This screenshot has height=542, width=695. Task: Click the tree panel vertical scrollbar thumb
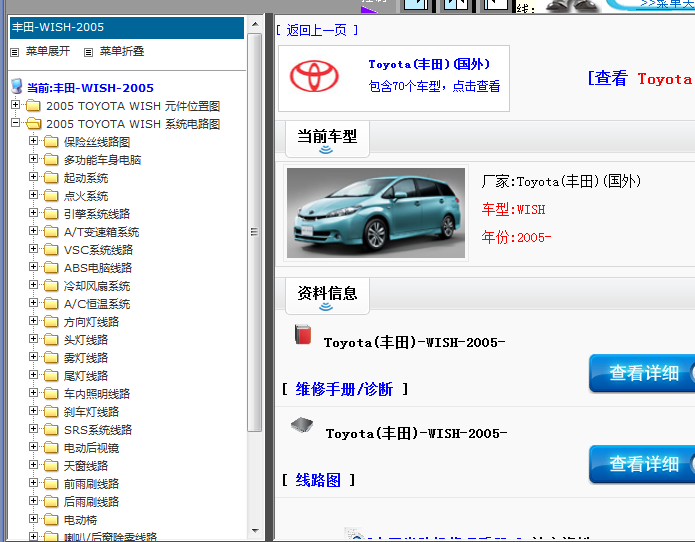(x=254, y=232)
